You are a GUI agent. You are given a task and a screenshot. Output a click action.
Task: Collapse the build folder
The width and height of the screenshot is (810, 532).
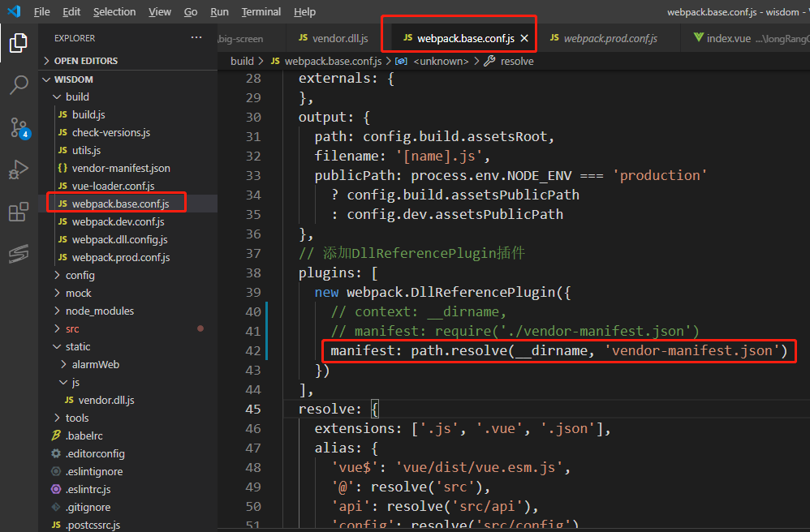click(127, 97)
